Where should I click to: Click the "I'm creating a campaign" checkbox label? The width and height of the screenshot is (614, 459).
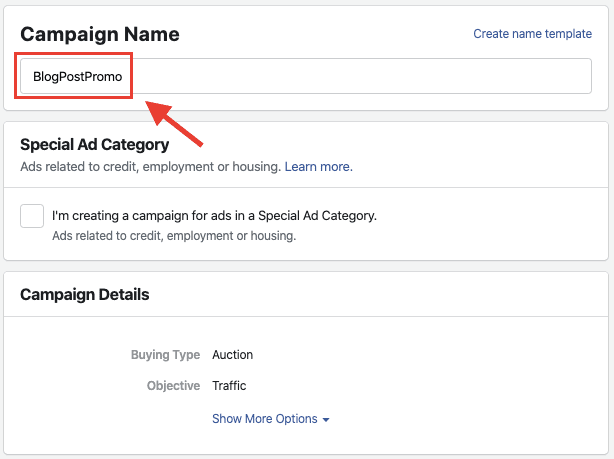coord(214,215)
